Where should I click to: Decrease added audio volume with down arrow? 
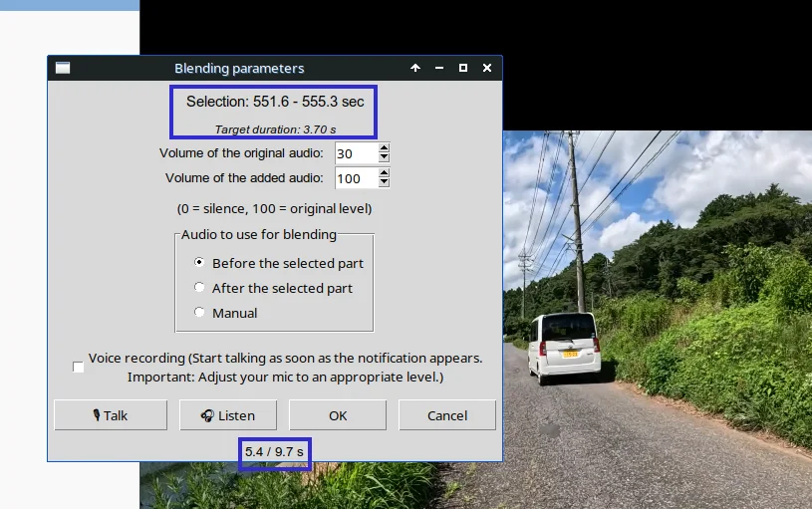click(384, 183)
